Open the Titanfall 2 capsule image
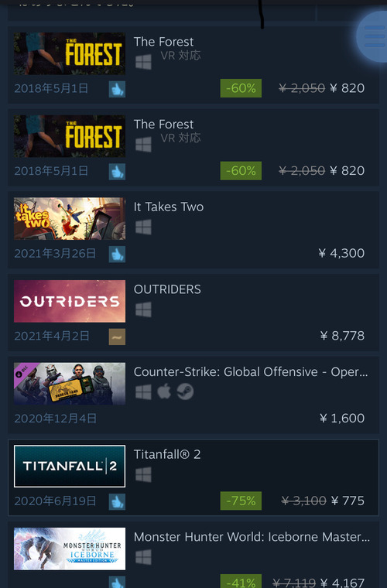The image size is (387, 588). pyautogui.click(x=70, y=466)
